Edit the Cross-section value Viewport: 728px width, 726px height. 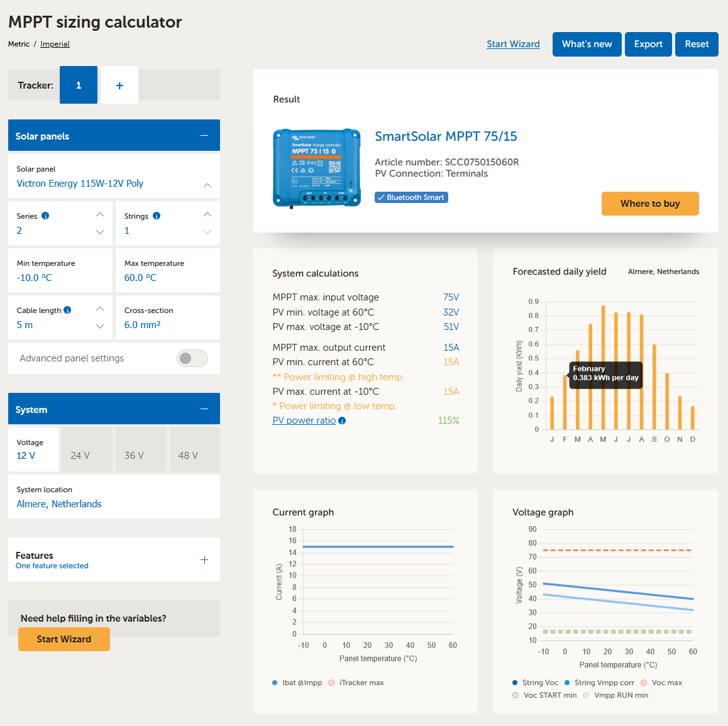point(168,317)
